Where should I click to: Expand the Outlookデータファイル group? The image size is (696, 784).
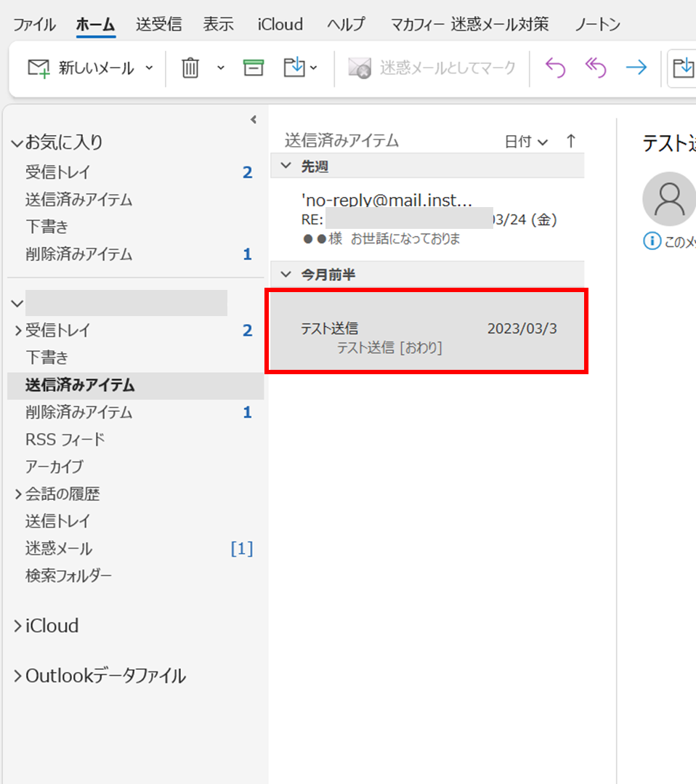[x=17, y=676]
